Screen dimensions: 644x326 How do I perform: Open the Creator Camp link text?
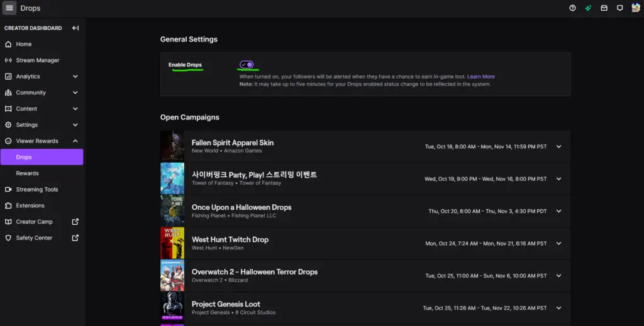[34, 222]
